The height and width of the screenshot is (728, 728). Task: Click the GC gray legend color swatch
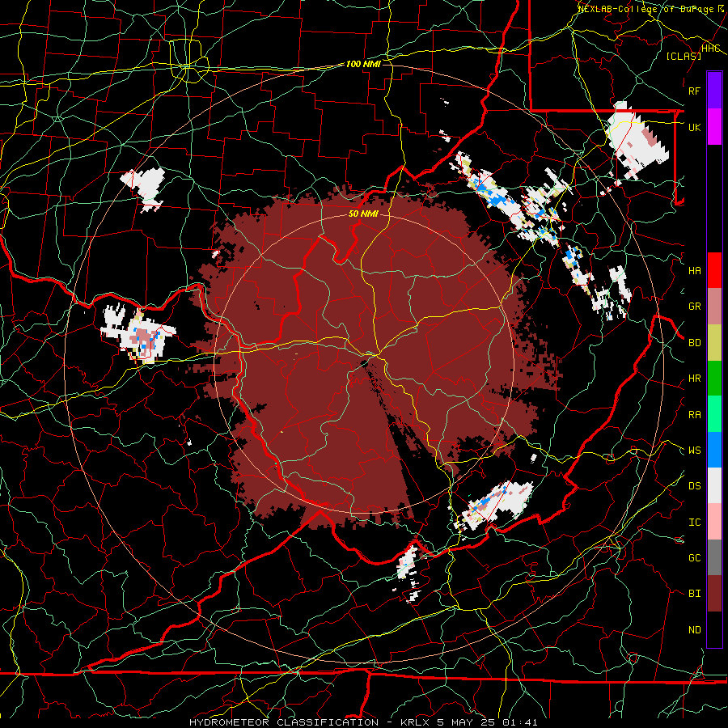[x=714, y=557]
